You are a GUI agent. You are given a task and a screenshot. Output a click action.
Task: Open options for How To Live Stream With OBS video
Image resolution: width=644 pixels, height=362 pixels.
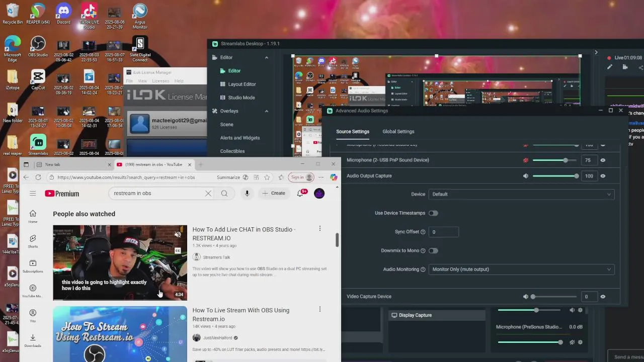[319, 309]
